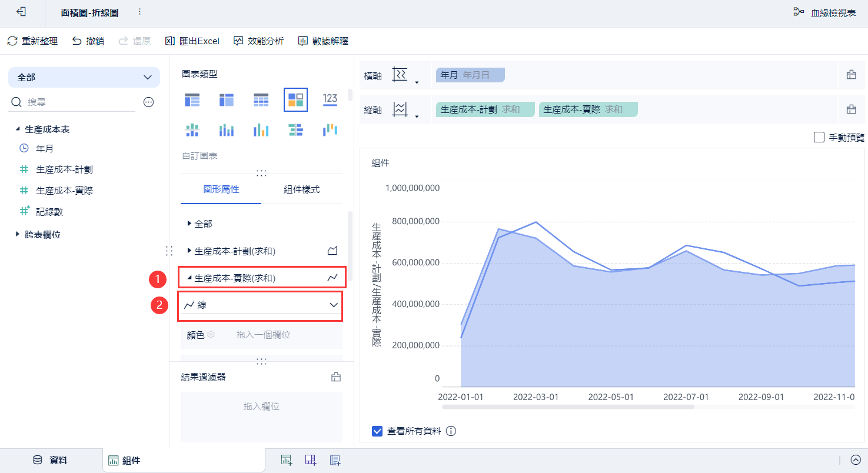Image resolution: width=868 pixels, height=473 pixels.
Task: Select the 生産成本-計劃 field in the list
Action: point(65,169)
